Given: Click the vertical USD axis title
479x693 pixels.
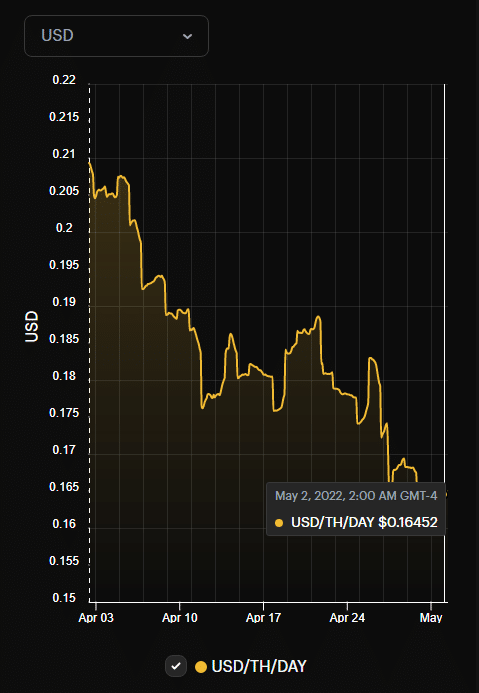Looking at the screenshot, I should coord(32,327).
